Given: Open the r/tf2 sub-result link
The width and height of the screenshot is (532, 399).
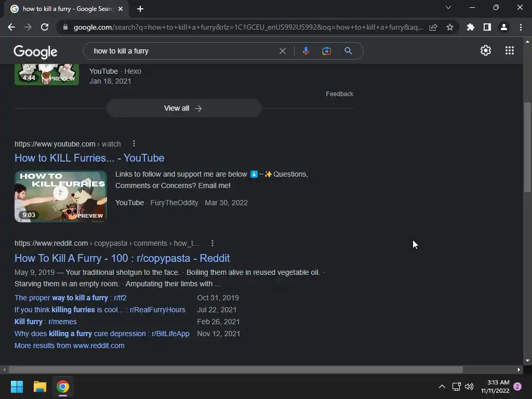Looking at the screenshot, I should click(70, 298).
